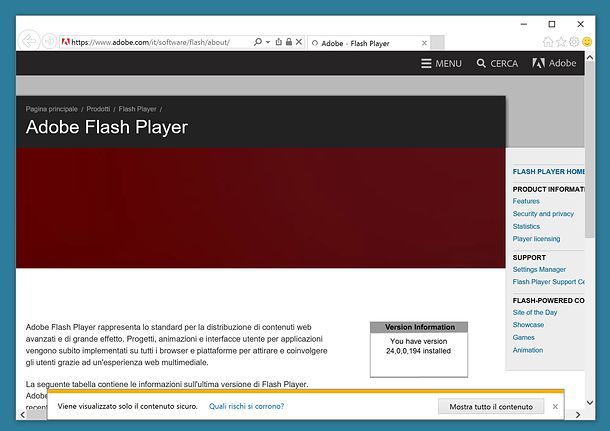Open the Showcase sidebar link
610x431 pixels.
(528, 325)
